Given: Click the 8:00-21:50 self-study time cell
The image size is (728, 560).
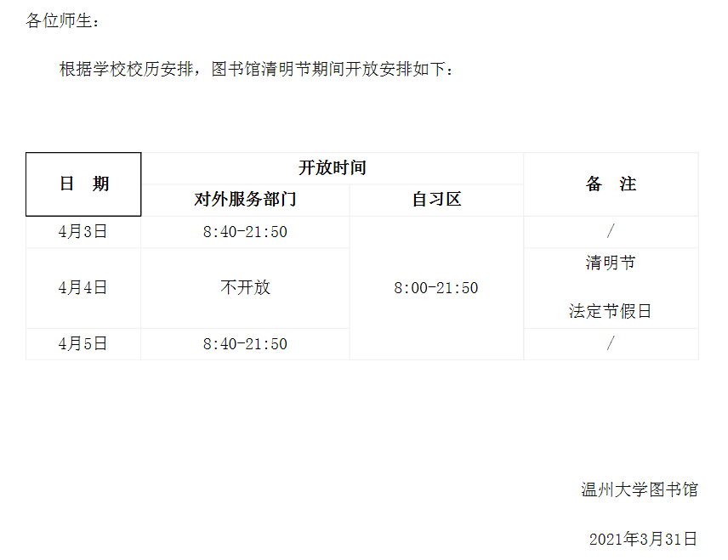Looking at the screenshot, I should point(436,288).
